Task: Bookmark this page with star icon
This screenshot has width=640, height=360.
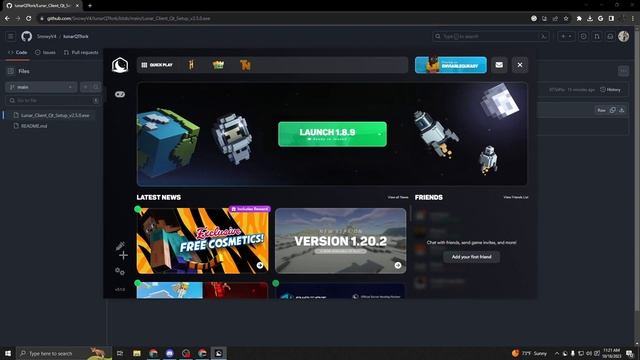Action: point(566,18)
